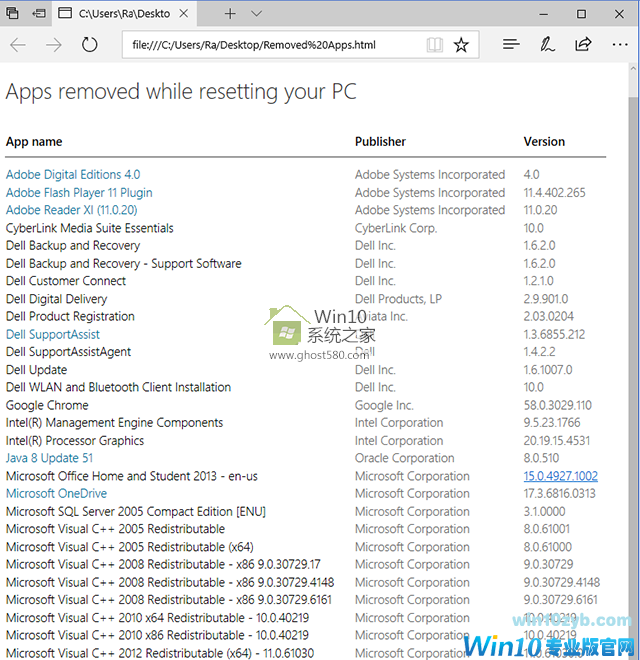
Task: Follow the Dell SupportAssist link
Action: click(x=53, y=334)
